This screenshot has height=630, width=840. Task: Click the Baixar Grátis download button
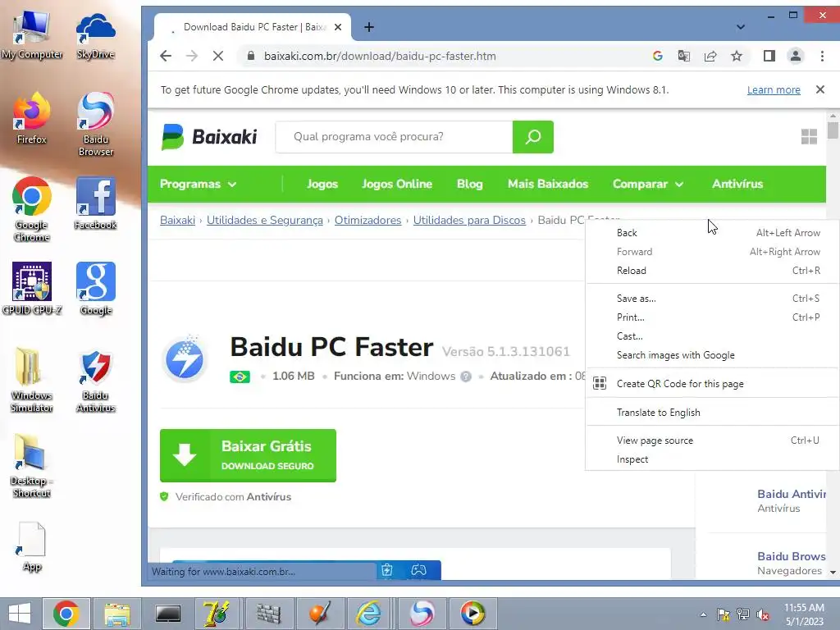click(x=248, y=455)
